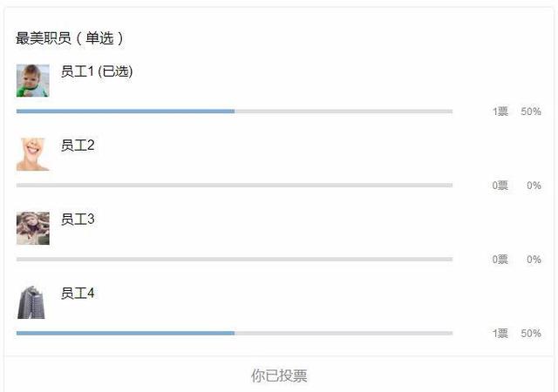
Task: Click the 0票 count for 员工2
Action: click(x=500, y=186)
